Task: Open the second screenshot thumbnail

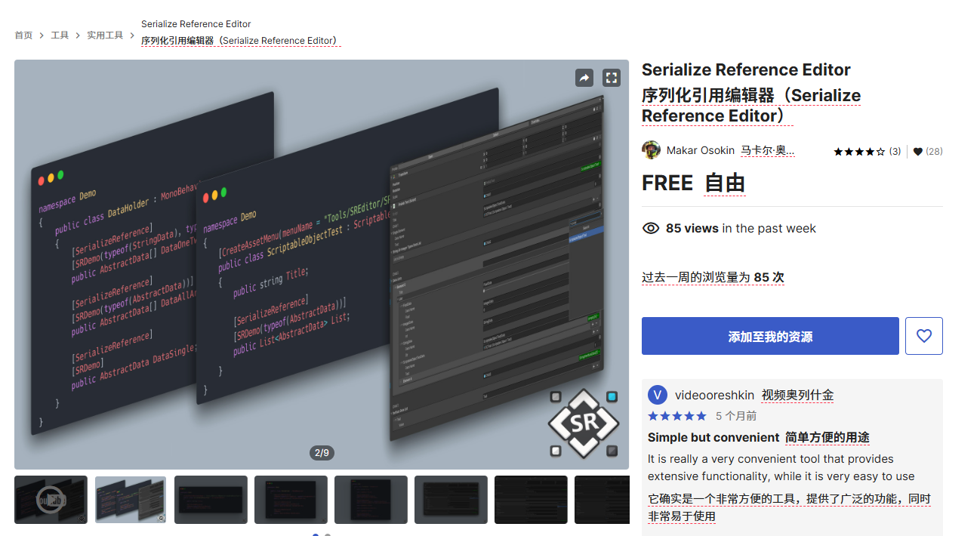Action: (131, 499)
